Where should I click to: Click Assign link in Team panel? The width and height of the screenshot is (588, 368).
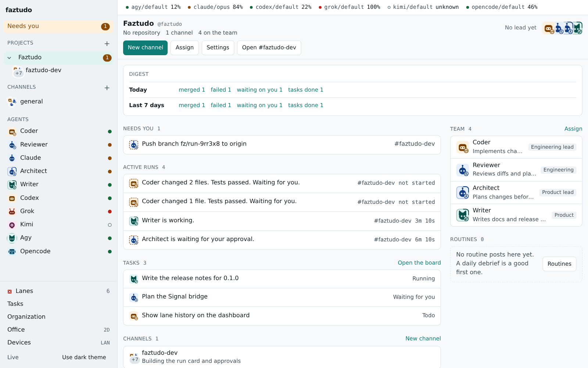pos(573,129)
